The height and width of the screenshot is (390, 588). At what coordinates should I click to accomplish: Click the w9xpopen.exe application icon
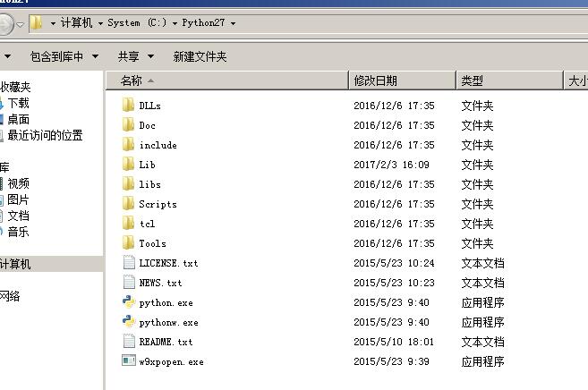coord(129,360)
